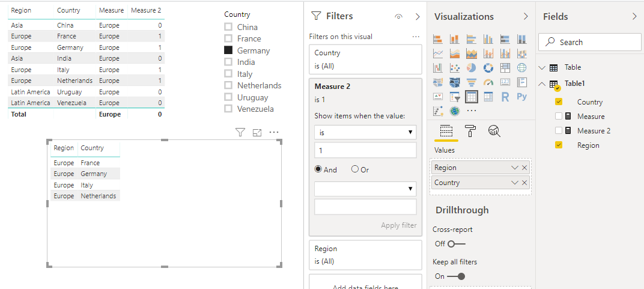Select the Treemap visualization

click(505, 67)
